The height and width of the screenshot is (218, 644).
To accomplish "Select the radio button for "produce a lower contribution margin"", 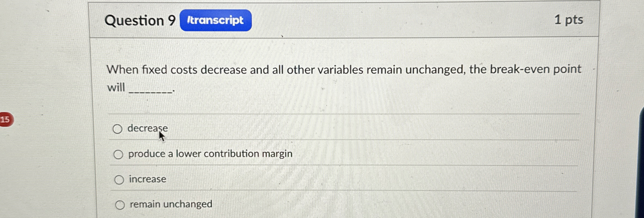I will click(118, 155).
